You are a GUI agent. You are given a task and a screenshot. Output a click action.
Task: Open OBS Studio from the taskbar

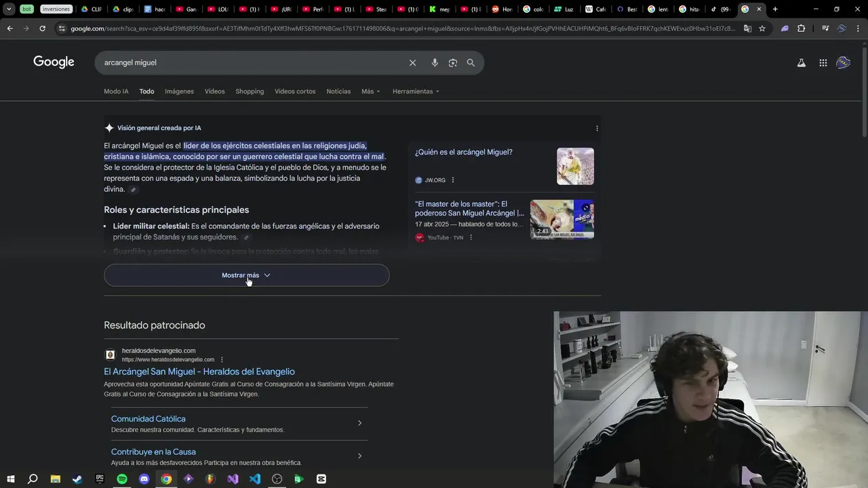(x=277, y=479)
